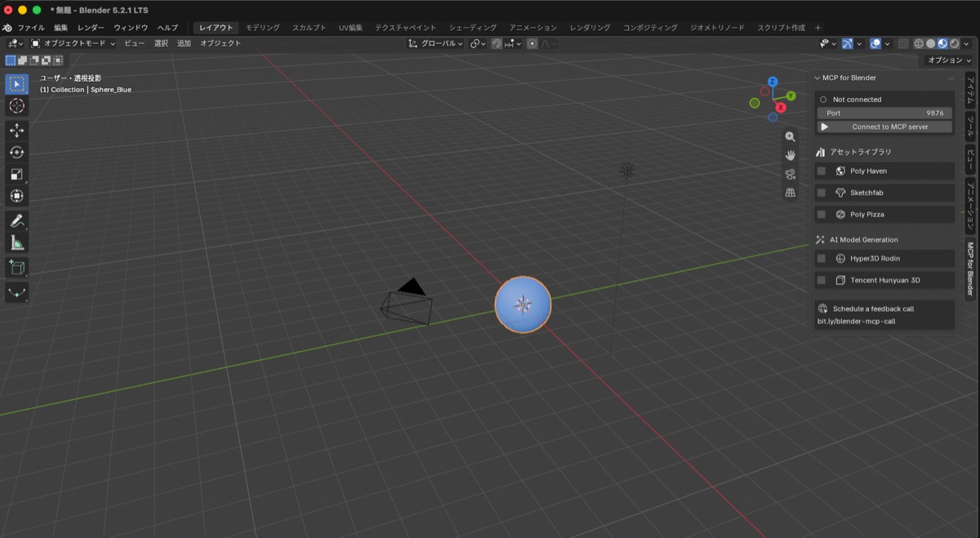This screenshot has width=980, height=538.
Task: Select the camera object in viewport
Action: coord(408,303)
